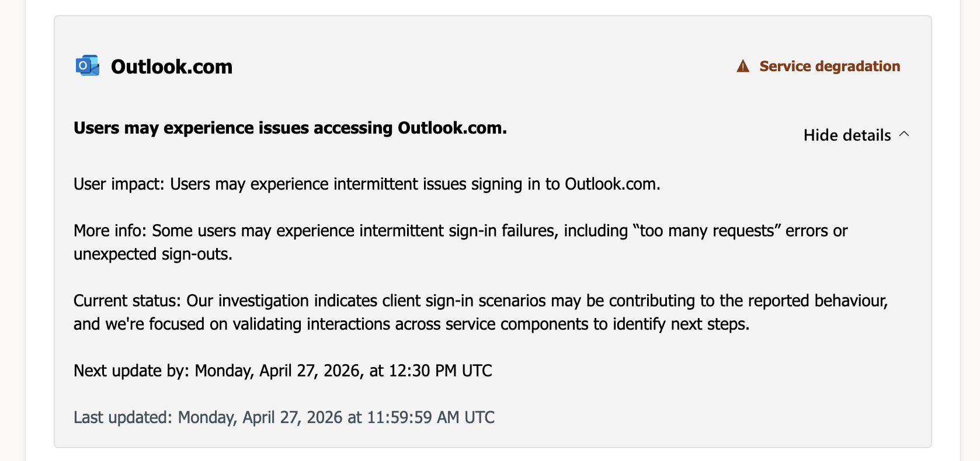The image size is (980, 461).
Task: Click the Hide details link
Action: click(846, 135)
